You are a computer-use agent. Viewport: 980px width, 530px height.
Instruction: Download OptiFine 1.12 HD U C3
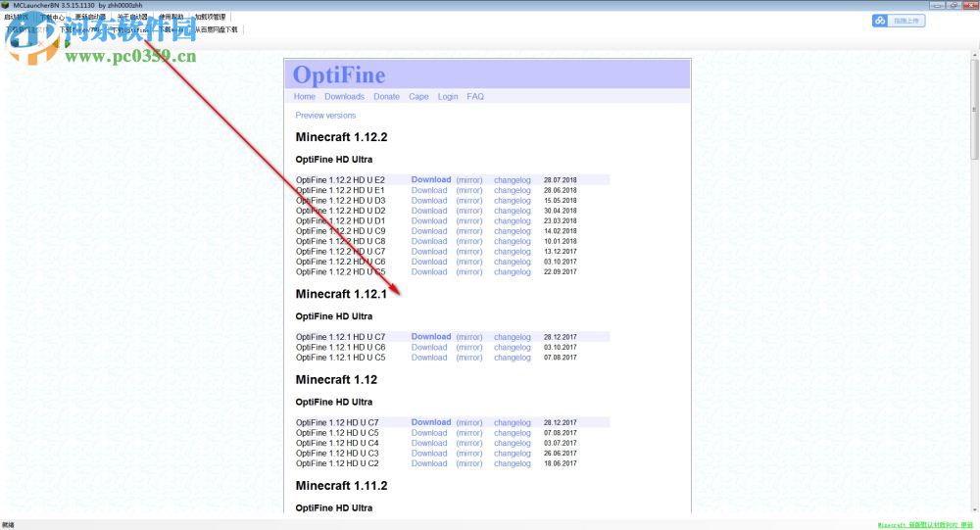coord(429,453)
